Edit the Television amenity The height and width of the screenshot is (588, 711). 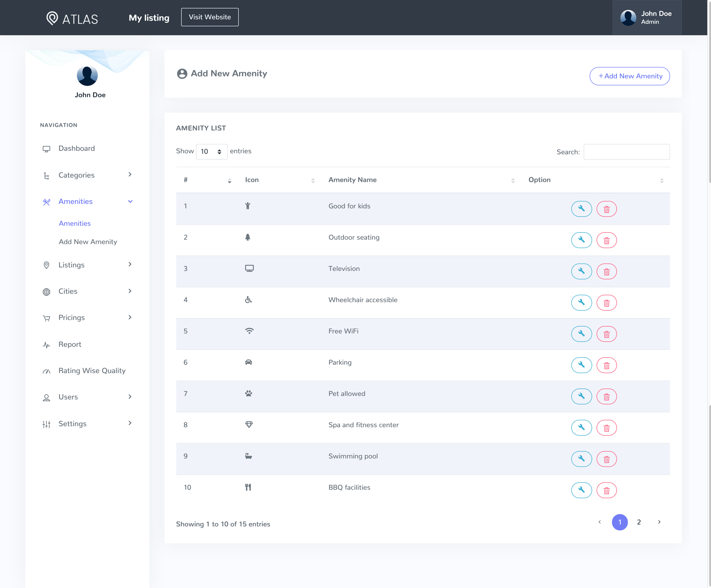coord(581,271)
